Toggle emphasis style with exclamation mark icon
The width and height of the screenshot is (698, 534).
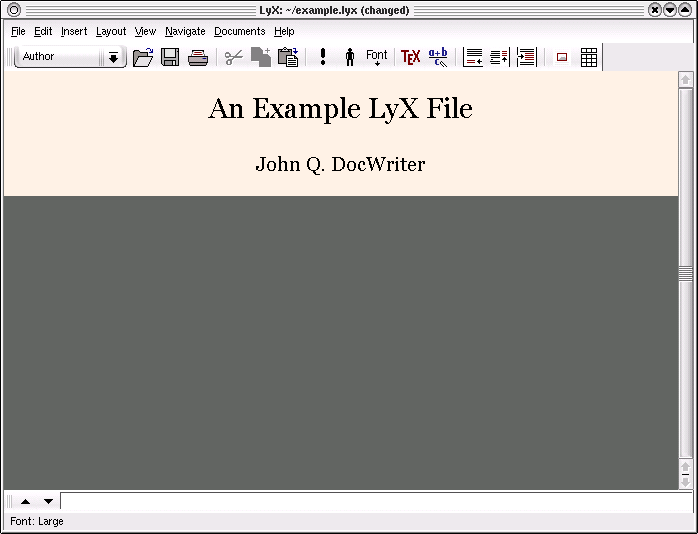tap(323, 57)
